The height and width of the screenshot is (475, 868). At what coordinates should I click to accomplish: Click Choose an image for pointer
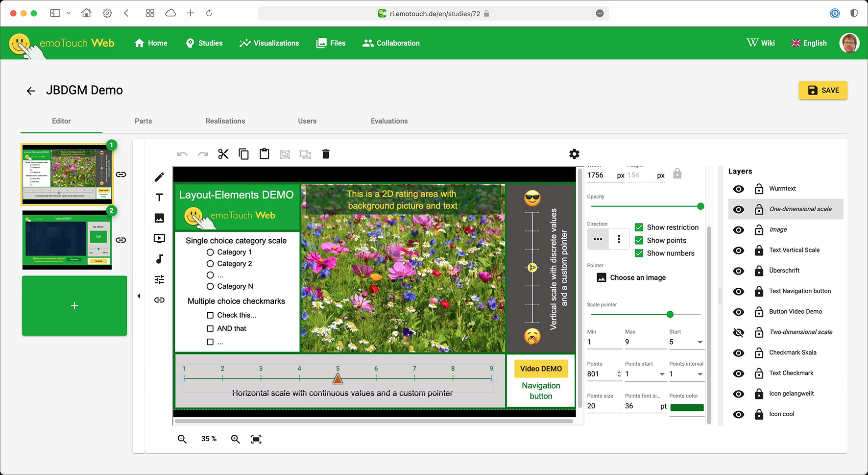coord(631,277)
